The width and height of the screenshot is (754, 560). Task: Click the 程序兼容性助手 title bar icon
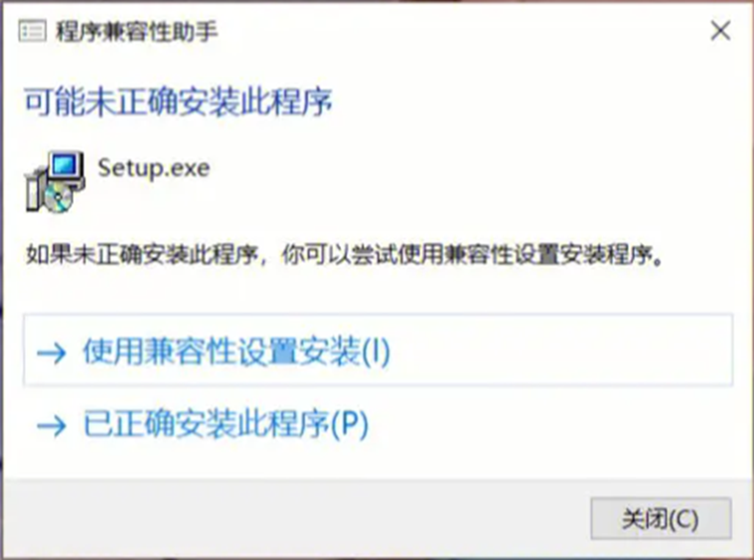(x=32, y=31)
